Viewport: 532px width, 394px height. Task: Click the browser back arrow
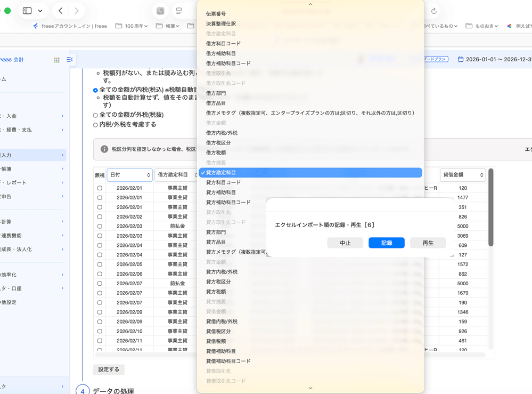[60, 11]
